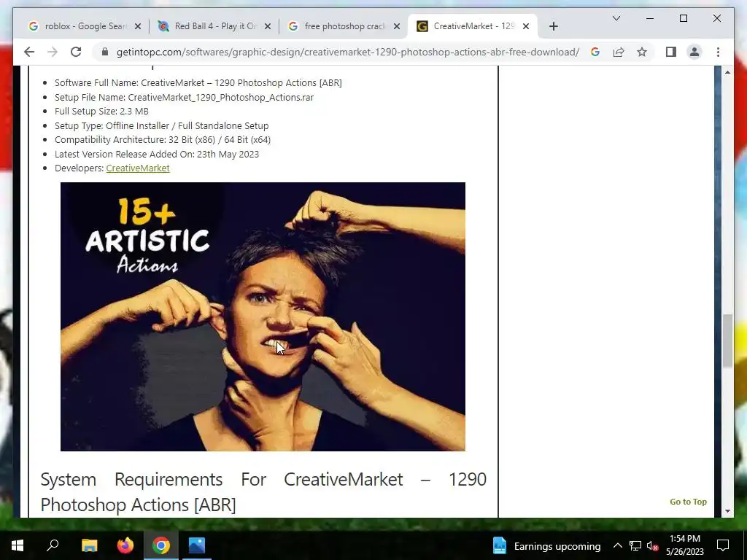Click the Setup Type: Offline Installer line

click(161, 125)
